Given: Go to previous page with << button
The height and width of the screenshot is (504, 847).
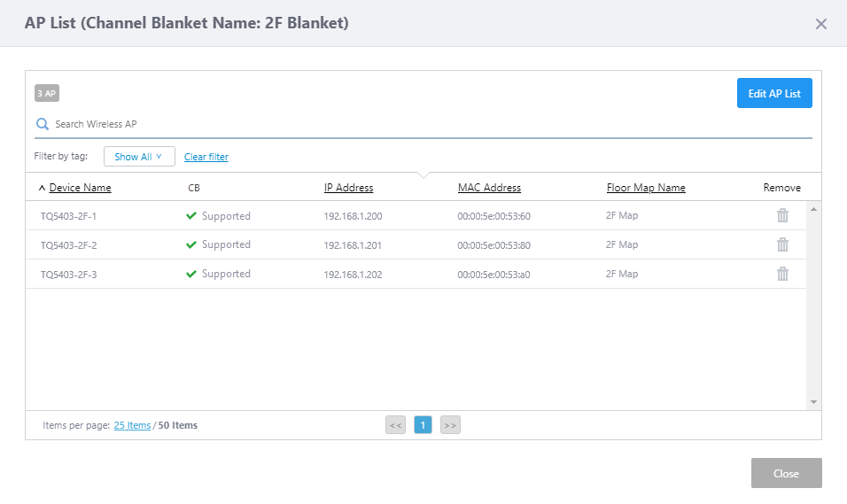Looking at the screenshot, I should (x=395, y=425).
